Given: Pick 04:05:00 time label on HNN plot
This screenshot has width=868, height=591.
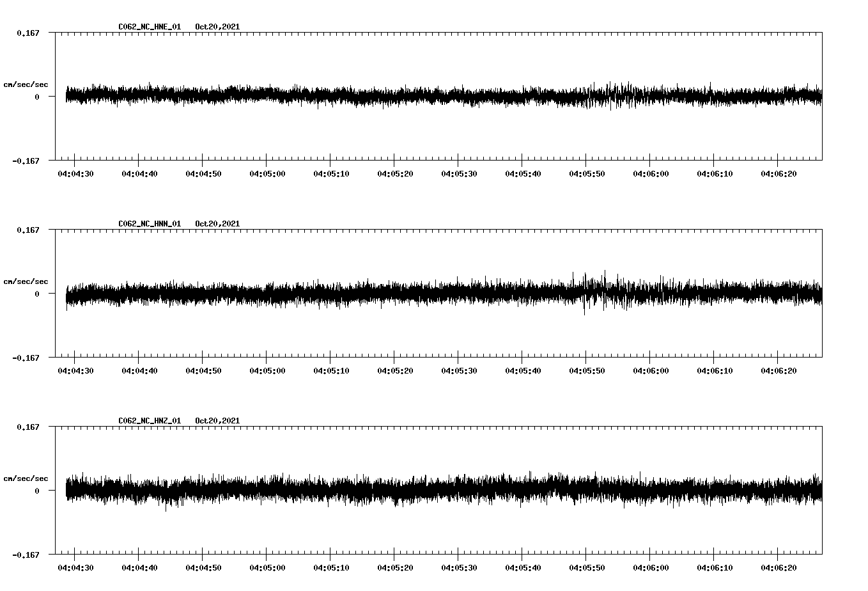Looking at the screenshot, I should (x=267, y=370).
